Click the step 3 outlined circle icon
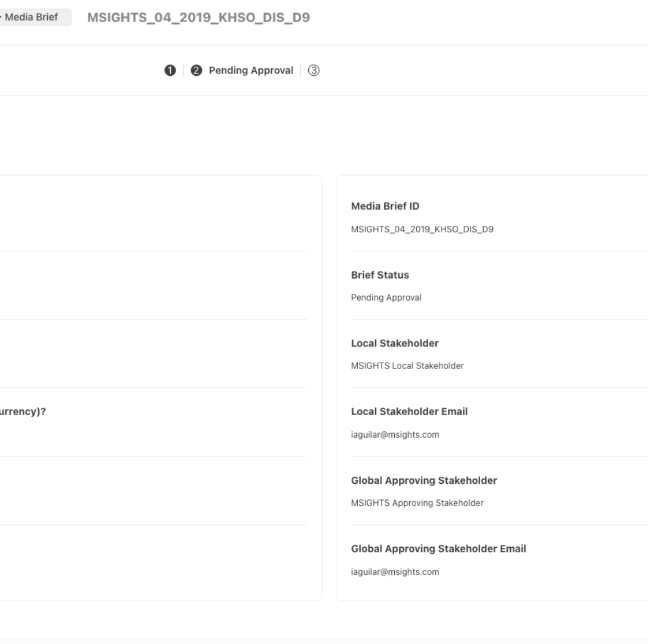The width and height of the screenshot is (648, 644). click(314, 70)
